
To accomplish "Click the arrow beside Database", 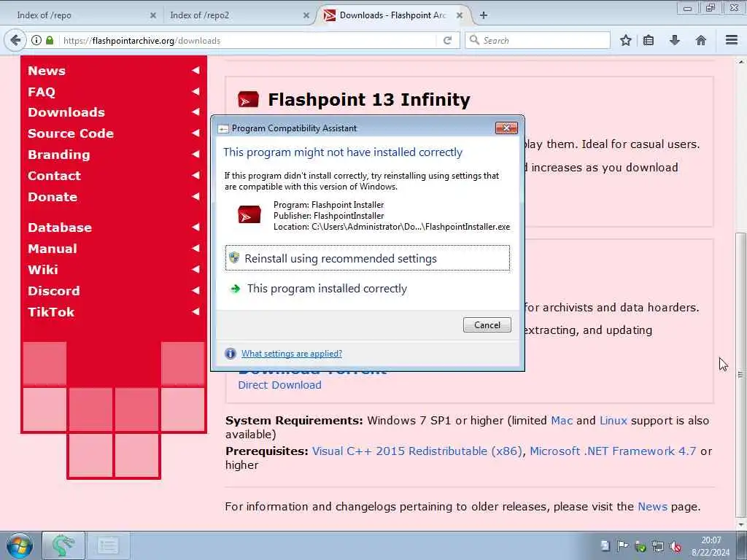I will 196,227.
